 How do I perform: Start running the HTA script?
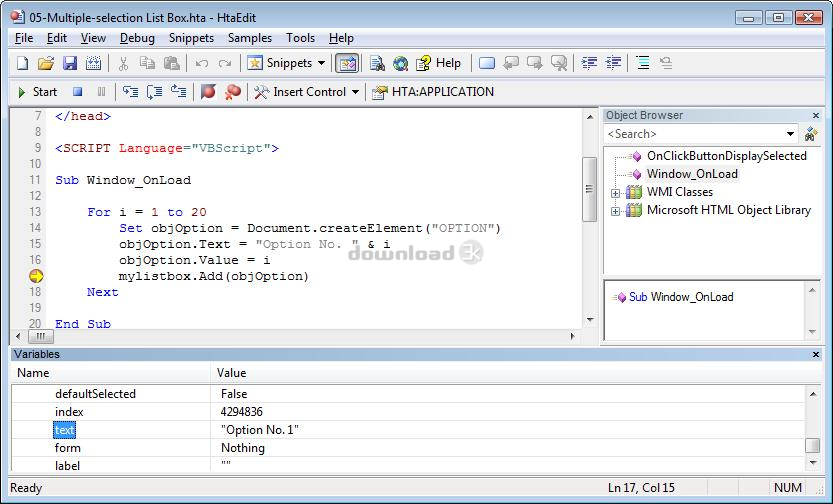coord(37,92)
